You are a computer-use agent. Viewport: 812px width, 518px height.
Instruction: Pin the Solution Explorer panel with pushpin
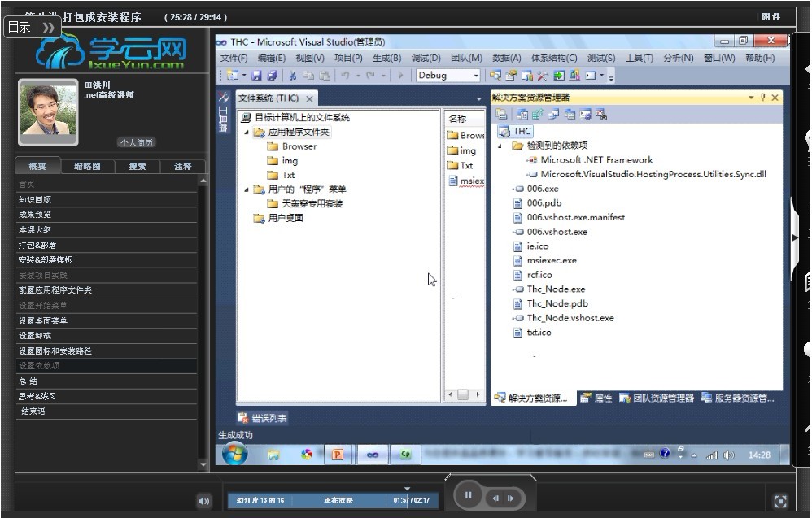(763, 98)
